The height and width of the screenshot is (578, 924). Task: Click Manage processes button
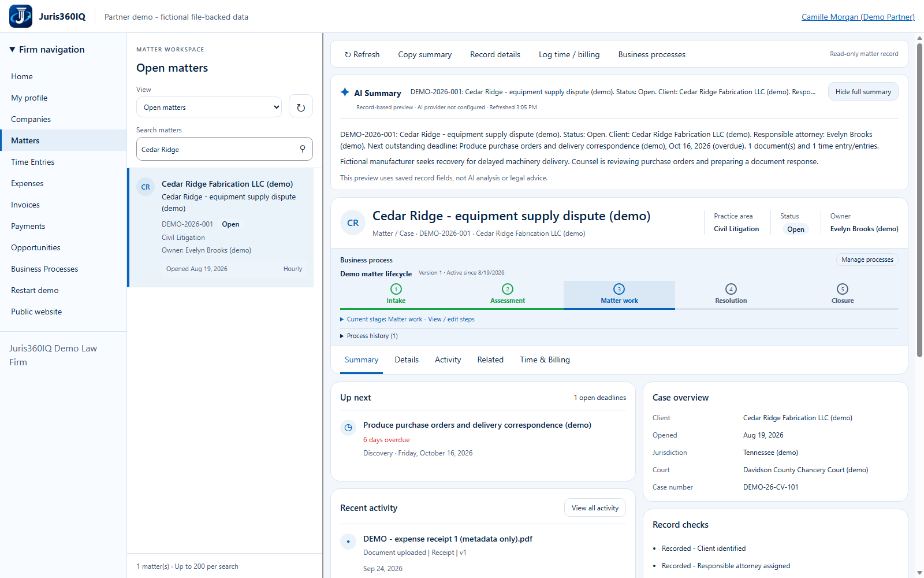click(867, 260)
